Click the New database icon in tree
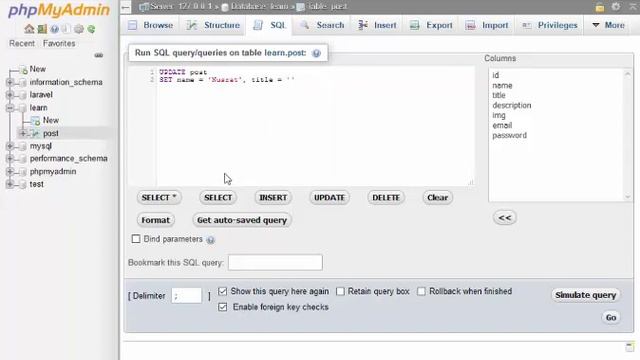Screen dimensions: 640x360 click(x=24, y=69)
